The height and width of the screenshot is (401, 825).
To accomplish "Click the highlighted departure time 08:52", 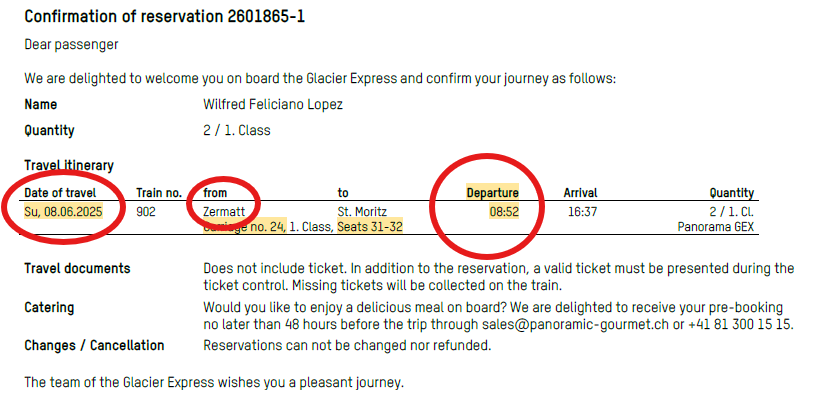I will [x=504, y=212].
